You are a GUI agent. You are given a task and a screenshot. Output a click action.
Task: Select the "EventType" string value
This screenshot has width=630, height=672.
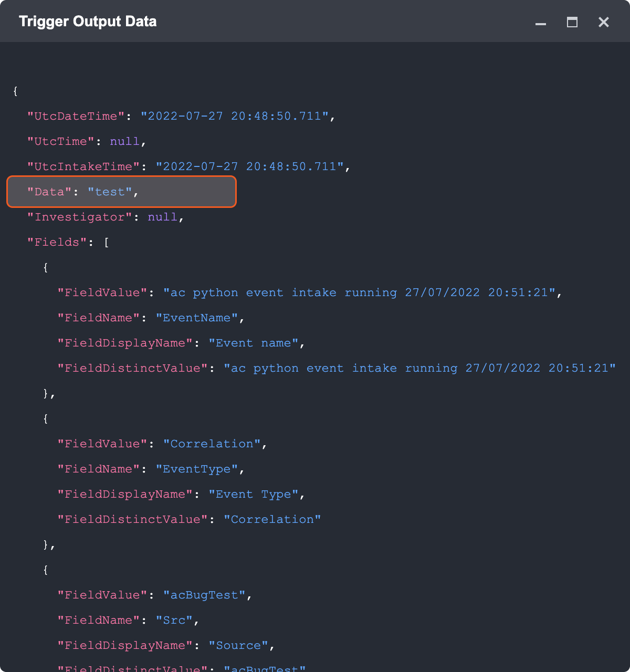[x=197, y=469]
